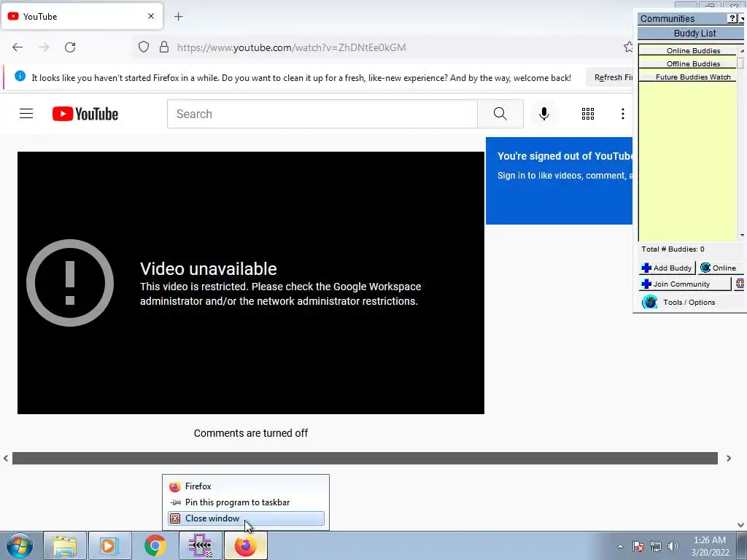Click the padlock site info icon
The image size is (747, 560).
point(164,47)
